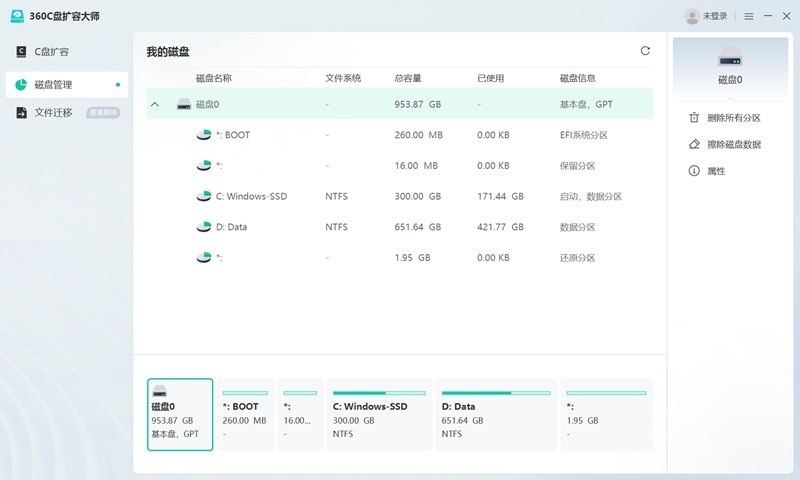Click 擦除磁盘数据 eraser action
The image size is (800, 480).
tap(733, 145)
